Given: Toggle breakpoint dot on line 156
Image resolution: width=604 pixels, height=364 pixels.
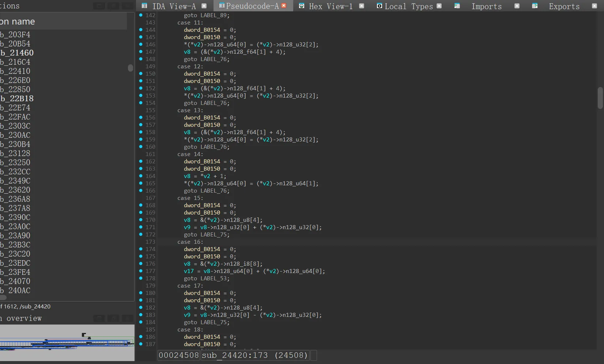Looking at the screenshot, I should pos(141,117).
